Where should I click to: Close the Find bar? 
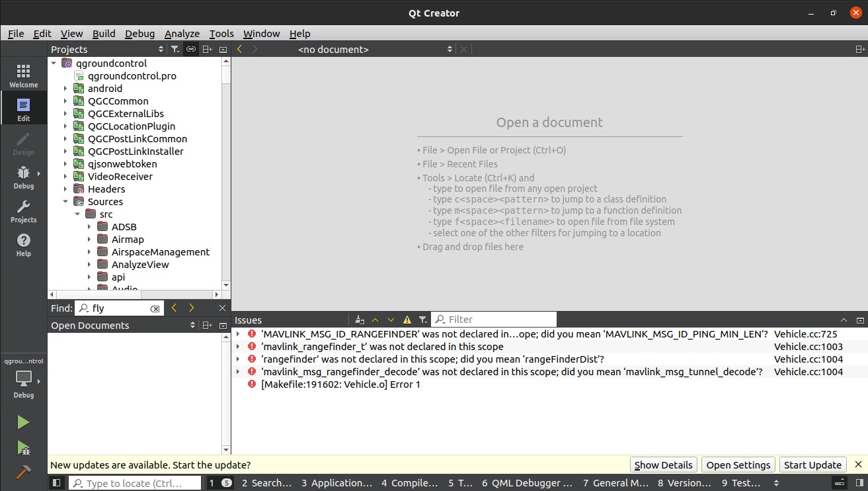[223, 308]
